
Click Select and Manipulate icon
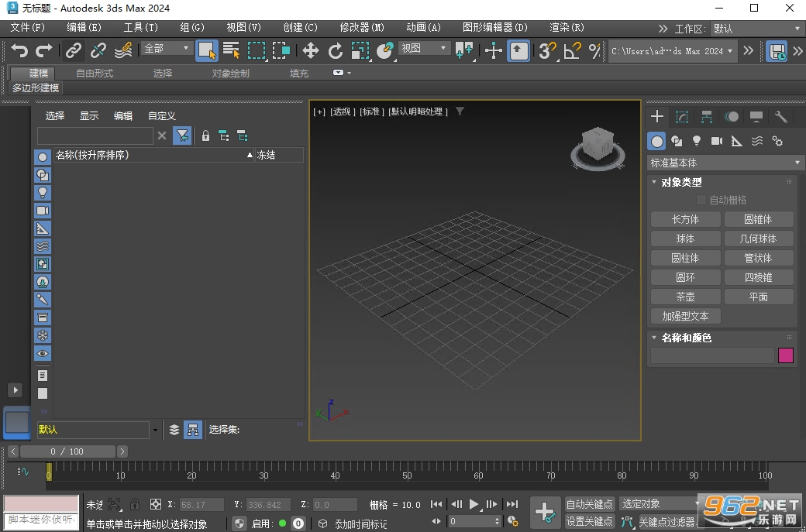494,50
